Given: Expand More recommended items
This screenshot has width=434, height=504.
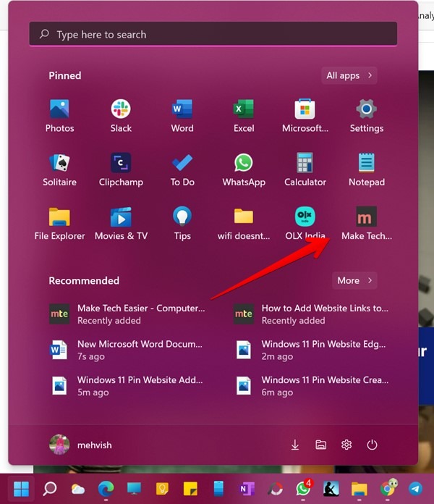Looking at the screenshot, I should (x=354, y=281).
